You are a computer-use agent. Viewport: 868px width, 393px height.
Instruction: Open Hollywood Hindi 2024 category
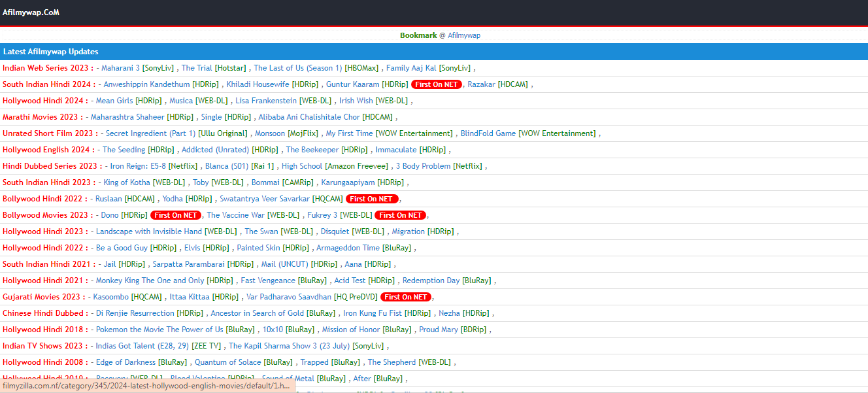click(x=46, y=101)
